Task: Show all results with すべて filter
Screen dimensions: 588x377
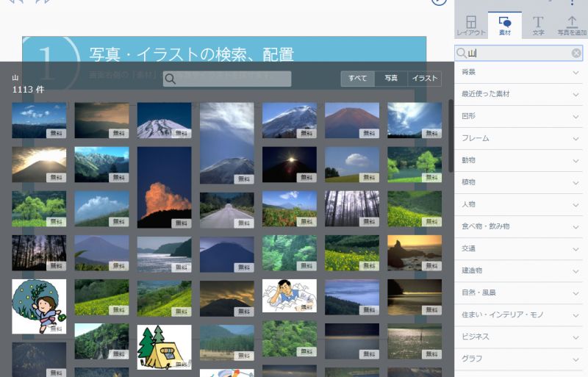Action: tap(357, 79)
